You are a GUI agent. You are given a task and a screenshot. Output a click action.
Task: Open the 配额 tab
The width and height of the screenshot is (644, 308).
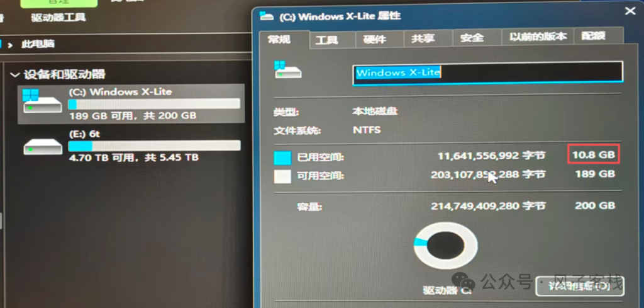(x=594, y=36)
